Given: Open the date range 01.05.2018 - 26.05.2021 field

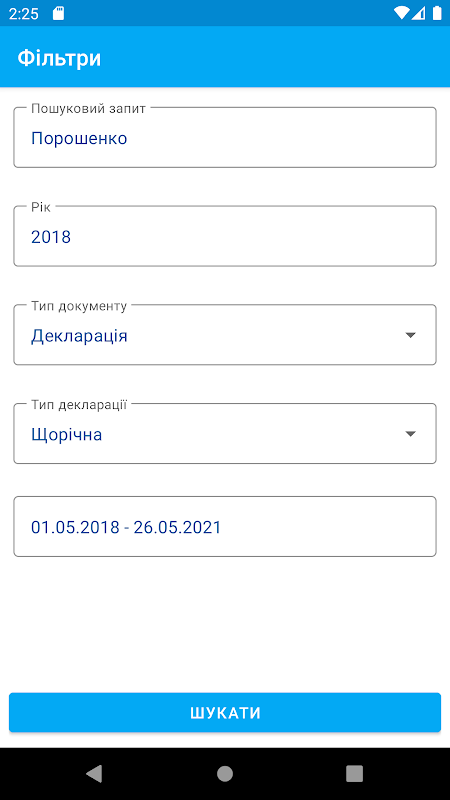Looking at the screenshot, I should pos(225,527).
